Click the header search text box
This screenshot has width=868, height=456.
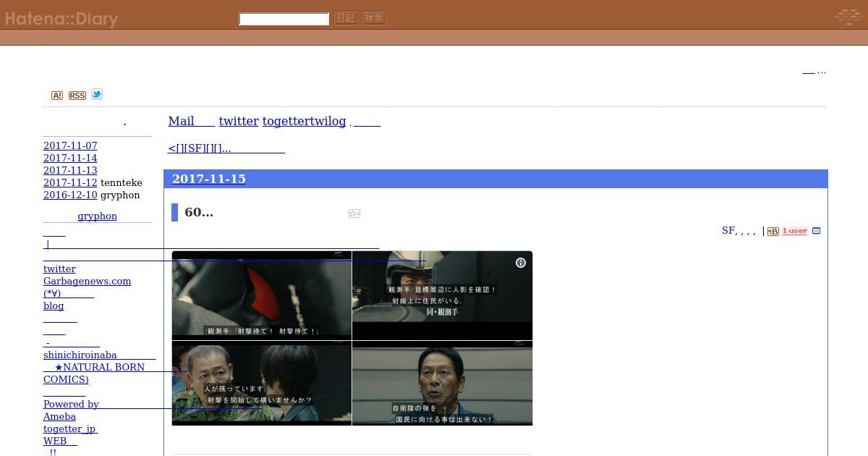coord(284,19)
